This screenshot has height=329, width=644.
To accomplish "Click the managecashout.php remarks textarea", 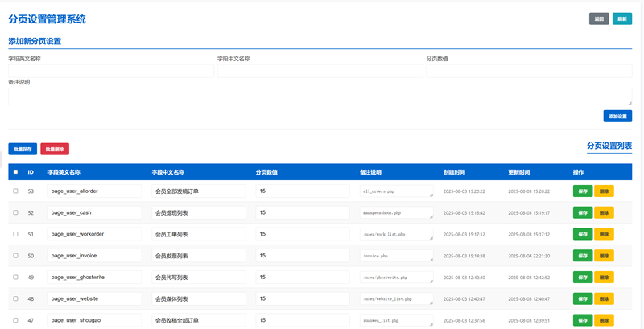I will pos(397,212).
